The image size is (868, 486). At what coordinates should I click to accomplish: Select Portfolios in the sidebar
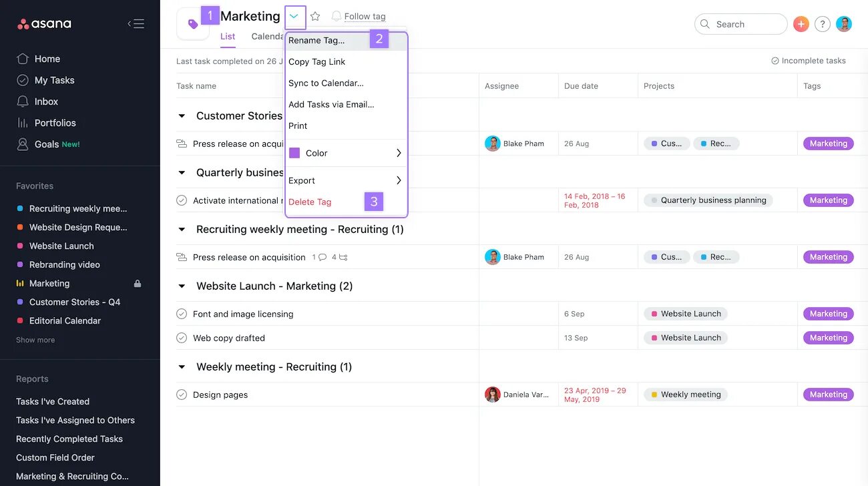(53, 122)
